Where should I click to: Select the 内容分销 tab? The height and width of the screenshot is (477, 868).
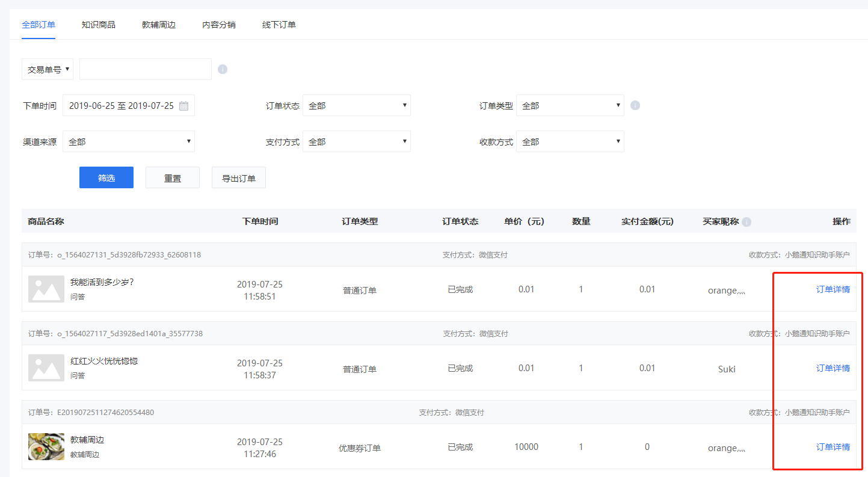point(219,25)
